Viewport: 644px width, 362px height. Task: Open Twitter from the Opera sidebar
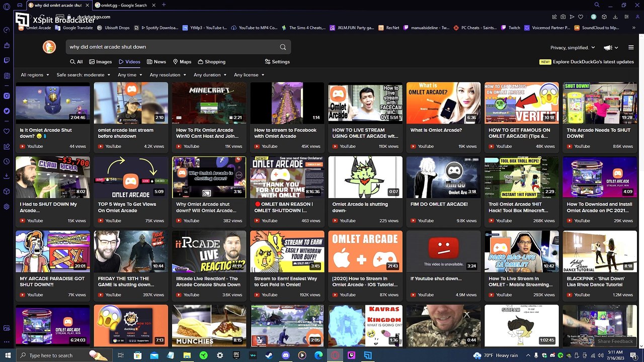point(7,111)
